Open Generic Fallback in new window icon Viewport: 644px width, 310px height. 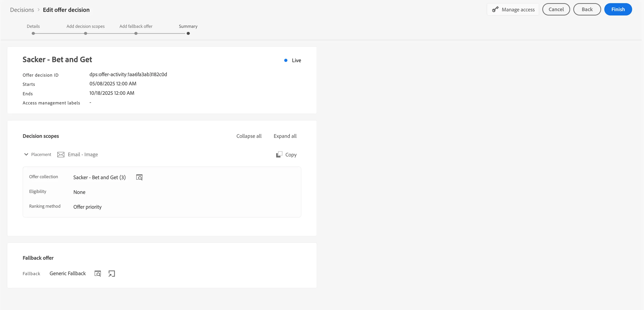tap(112, 273)
